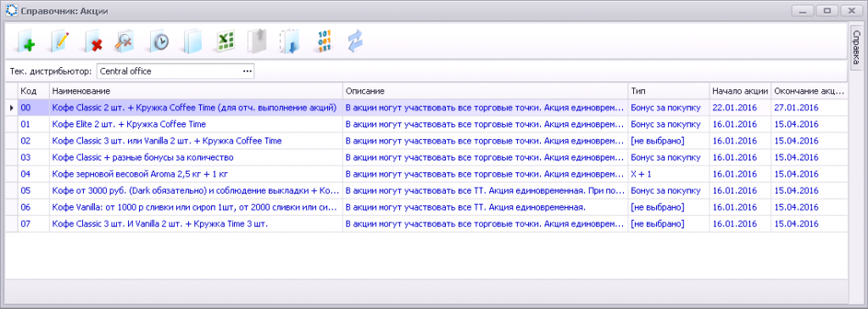Select 'Кофе Elite 2 шт. + Кружка Coffee Time'
868x309 pixels.
pos(196,124)
